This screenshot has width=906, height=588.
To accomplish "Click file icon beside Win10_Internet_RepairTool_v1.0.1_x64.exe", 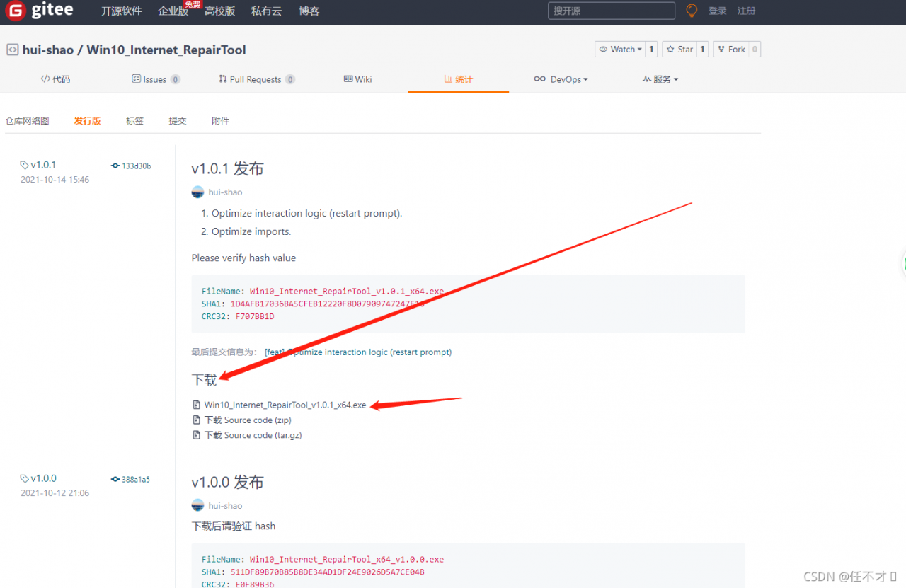I will click(x=197, y=405).
